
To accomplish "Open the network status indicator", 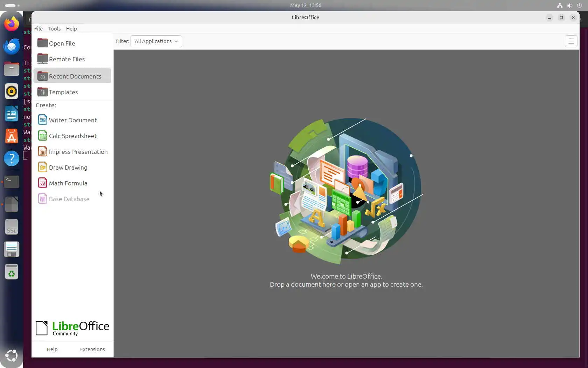I will click(560, 5).
